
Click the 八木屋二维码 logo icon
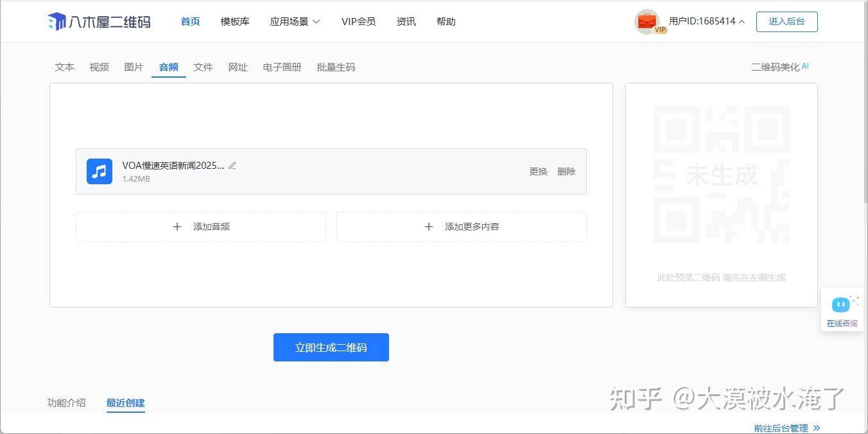(57, 22)
